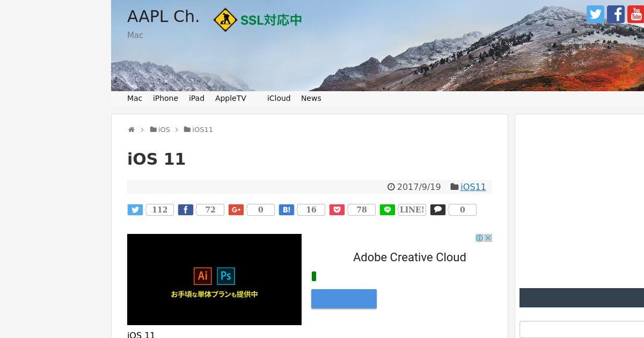Click the post date 2017/9/19
Viewport: 644px width, 338px height.
[x=419, y=187]
